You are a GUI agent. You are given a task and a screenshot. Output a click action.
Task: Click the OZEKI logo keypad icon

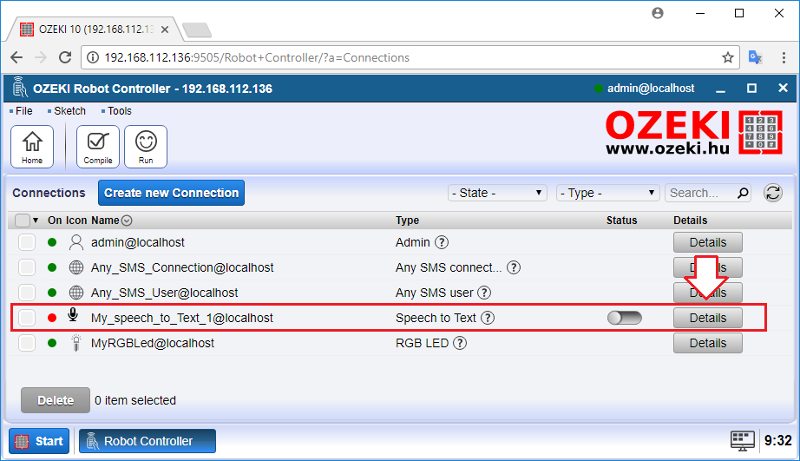760,132
